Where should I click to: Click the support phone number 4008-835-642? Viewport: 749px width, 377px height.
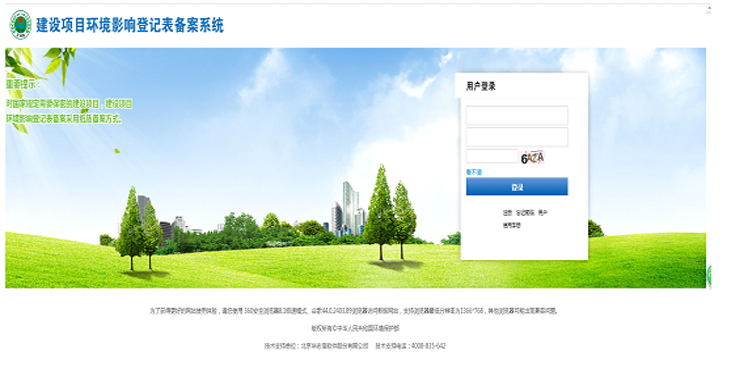pyautogui.click(x=428, y=346)
